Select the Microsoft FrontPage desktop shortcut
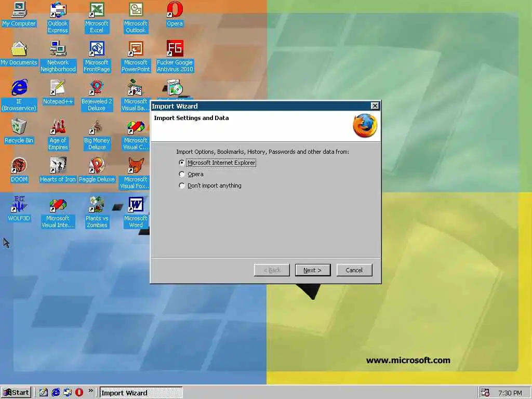This screenshot has height=399, width=532. pos(97,57)
